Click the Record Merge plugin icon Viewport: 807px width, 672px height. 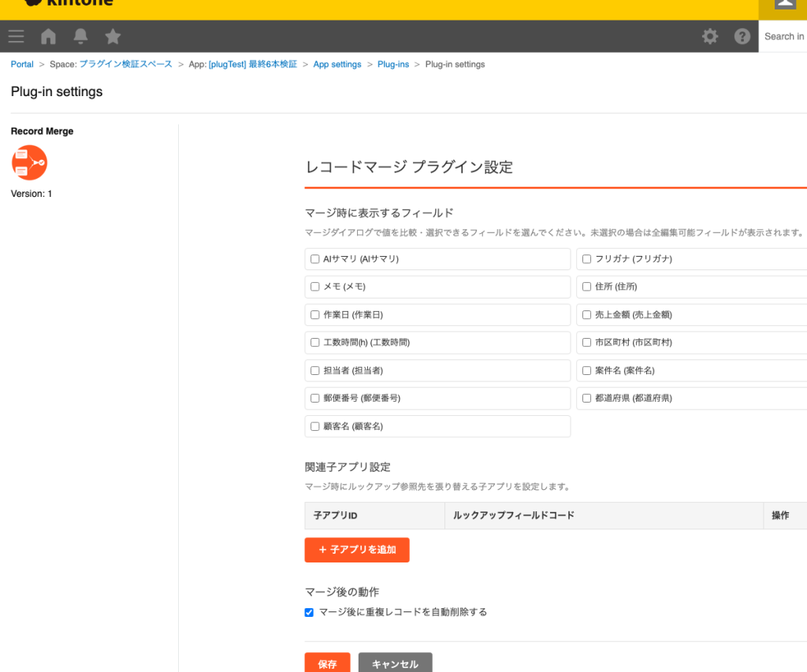point(29,162)
